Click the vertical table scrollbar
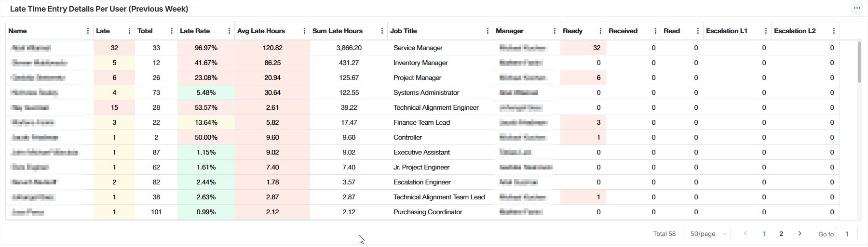The image size is (868, 247). [x=858, y=63]
